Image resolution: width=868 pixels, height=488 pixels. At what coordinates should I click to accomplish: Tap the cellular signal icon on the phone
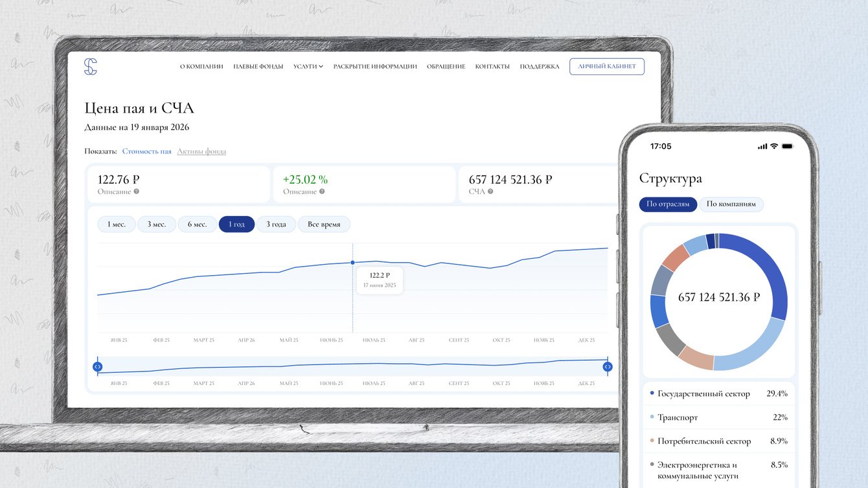[x=762, y=146]
